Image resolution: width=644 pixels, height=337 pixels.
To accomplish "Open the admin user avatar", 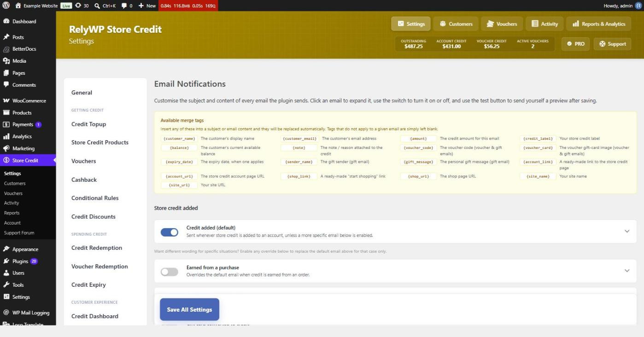I will tap(638, 6).
